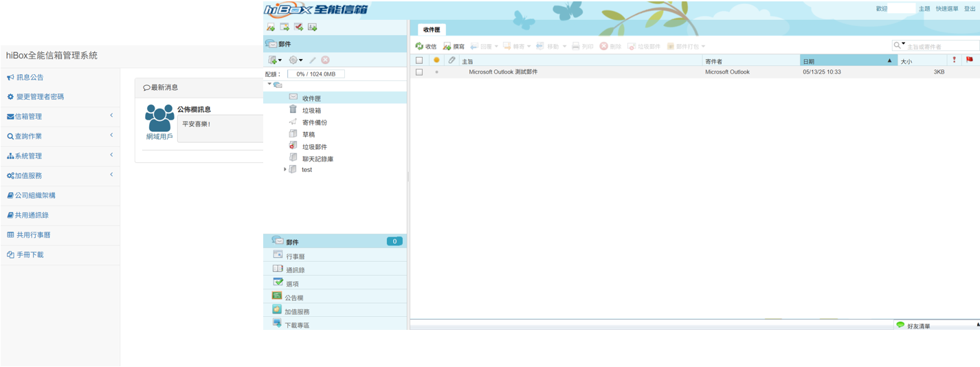Click the 收信 receive mail icon
This screenshot has height=367, width=980.
(419, 46)
